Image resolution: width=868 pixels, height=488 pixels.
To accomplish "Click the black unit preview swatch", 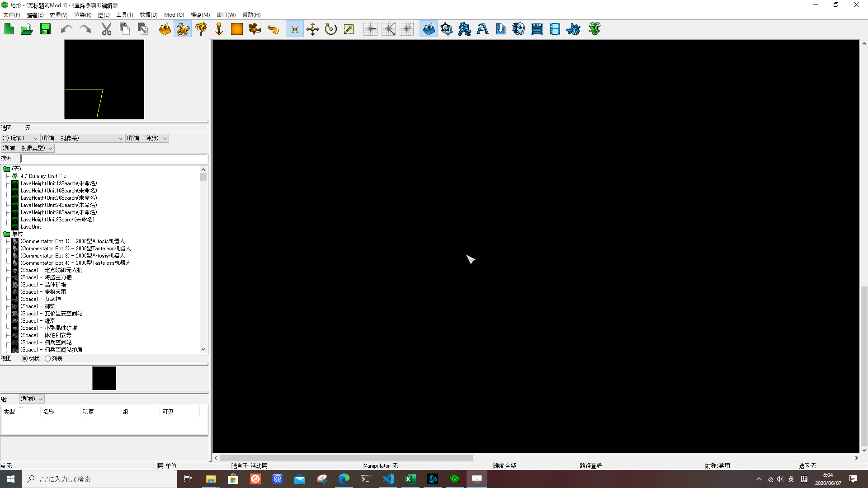I will point(104,378).
